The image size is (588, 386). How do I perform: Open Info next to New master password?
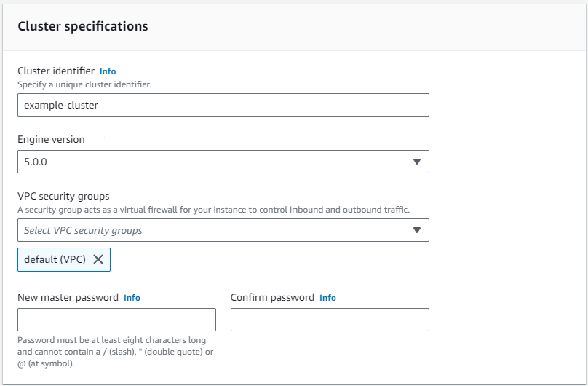132,298
